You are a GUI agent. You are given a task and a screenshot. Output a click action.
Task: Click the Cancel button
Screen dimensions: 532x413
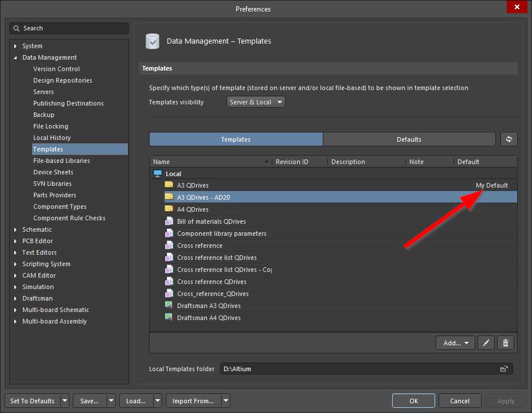(x=460, y=401)
